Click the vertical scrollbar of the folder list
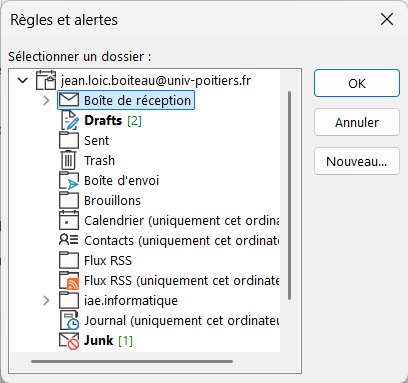 [x=289, y=195]
